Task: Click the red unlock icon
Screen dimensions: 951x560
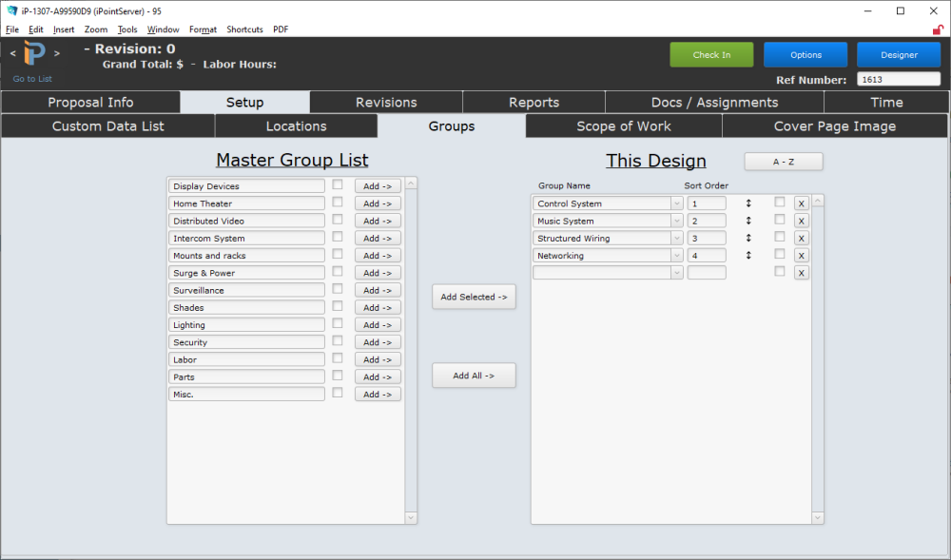Action: coord(938,29)
